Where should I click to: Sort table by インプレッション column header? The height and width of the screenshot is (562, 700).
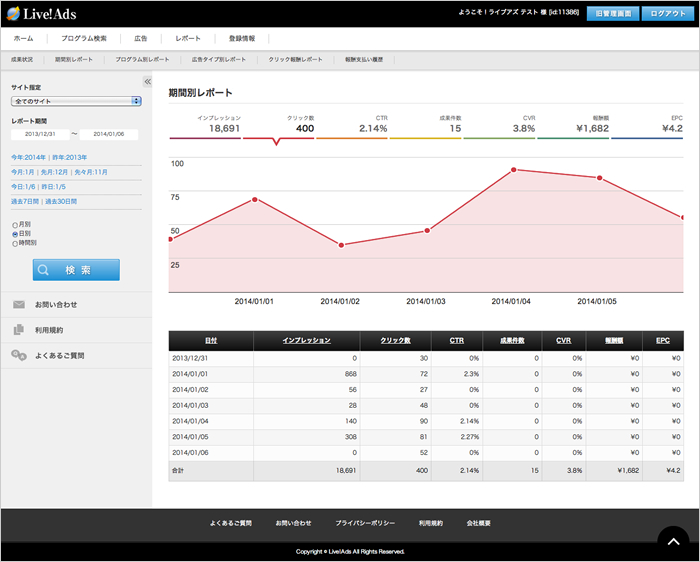[307, 341]
